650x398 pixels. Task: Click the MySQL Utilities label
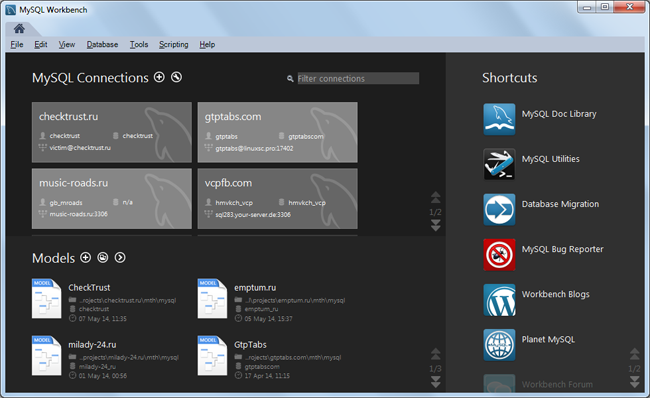[551, 159]
